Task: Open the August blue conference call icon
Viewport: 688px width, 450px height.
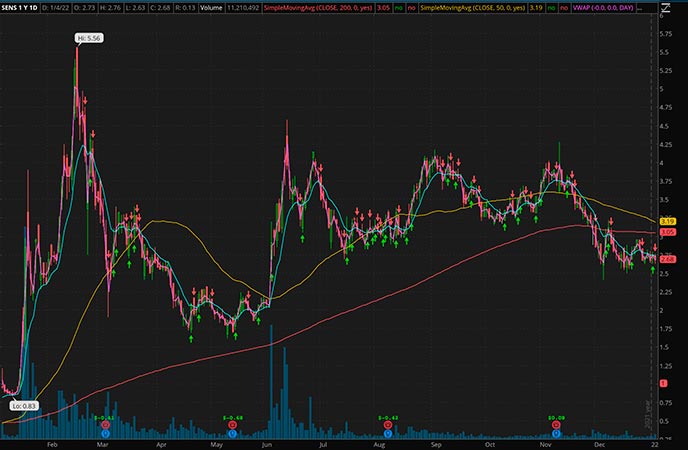Action: 388,434
